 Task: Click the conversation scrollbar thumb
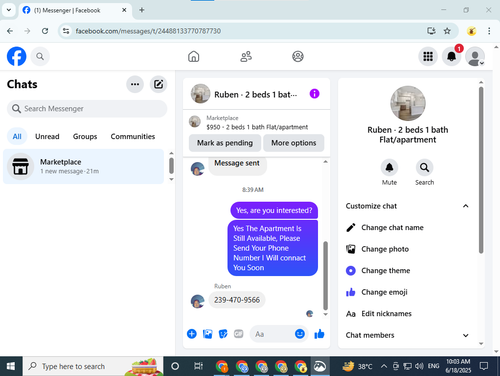[x=325, y=275]
